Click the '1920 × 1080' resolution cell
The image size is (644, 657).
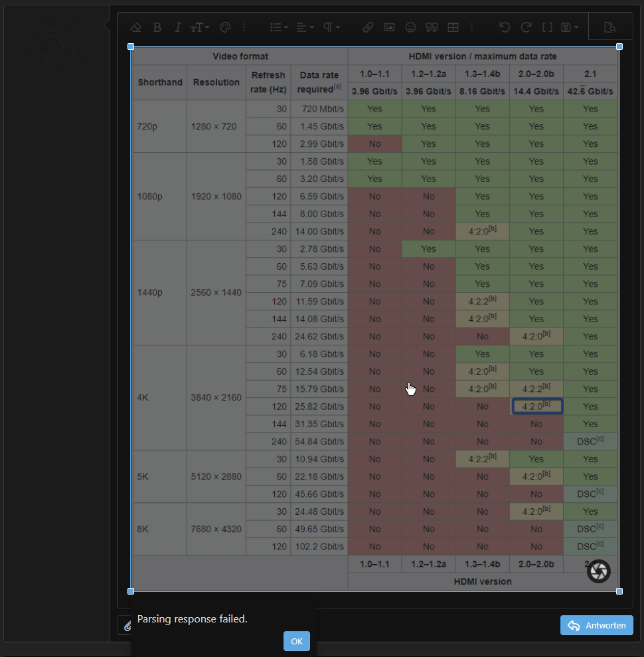pyautogui.click(x=216, y=196)
